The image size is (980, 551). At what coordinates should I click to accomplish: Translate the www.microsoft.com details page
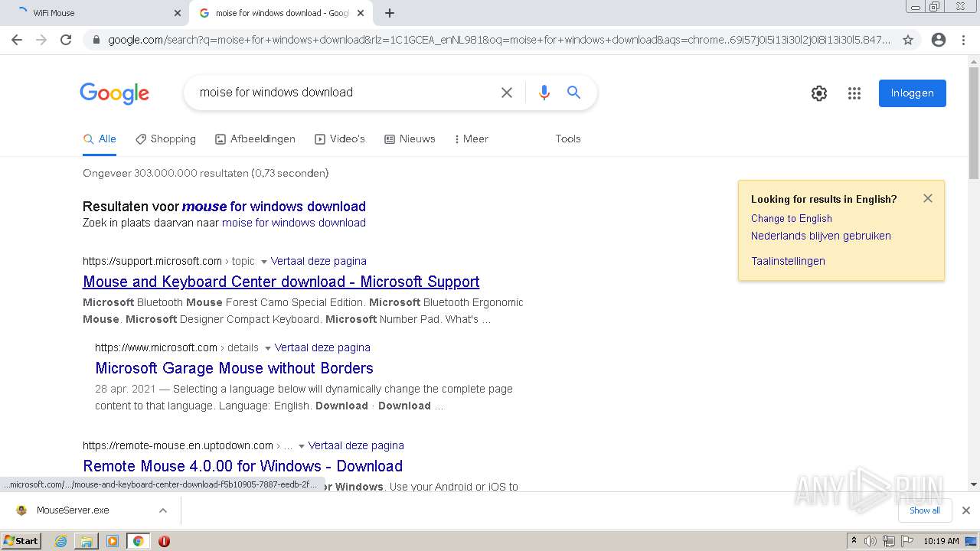[322, 347]
